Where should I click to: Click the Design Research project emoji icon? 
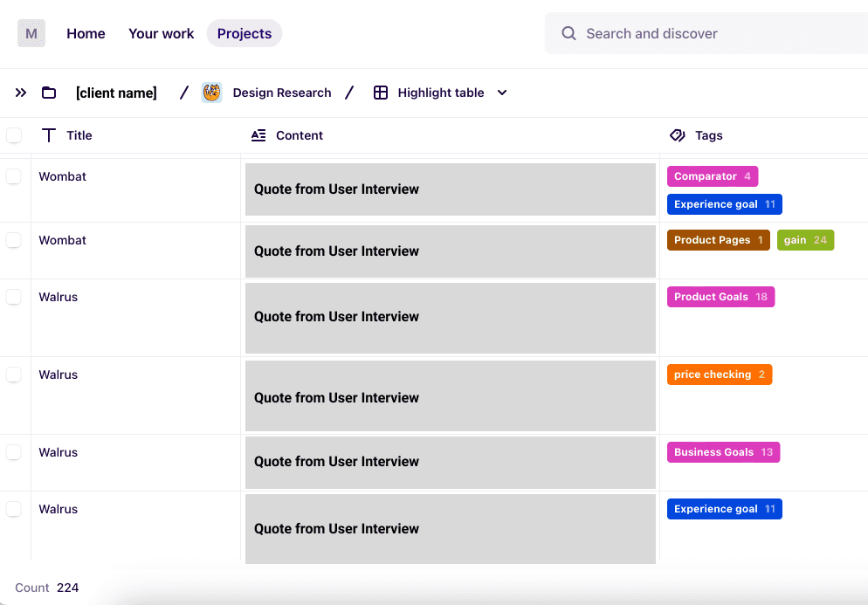211,93
